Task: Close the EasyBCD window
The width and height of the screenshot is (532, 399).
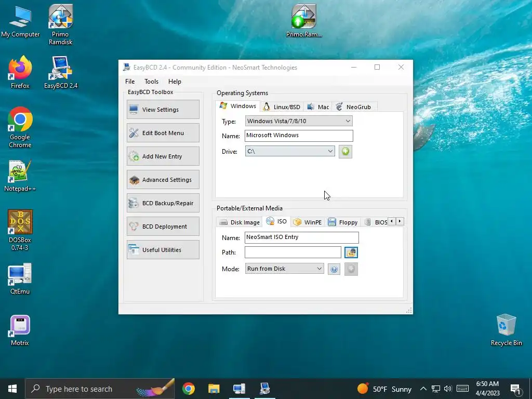Action: click(401, 67)
